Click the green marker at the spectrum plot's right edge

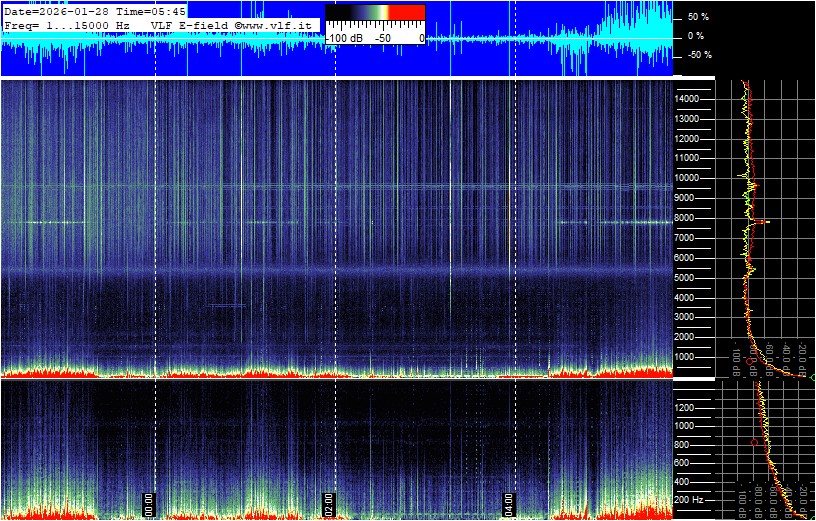click(811, 377)
